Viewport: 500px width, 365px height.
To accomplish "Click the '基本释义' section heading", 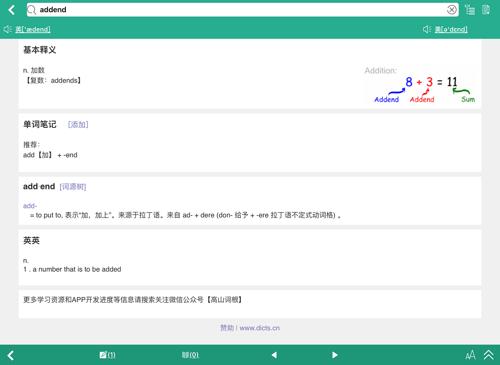I will 39,50.
